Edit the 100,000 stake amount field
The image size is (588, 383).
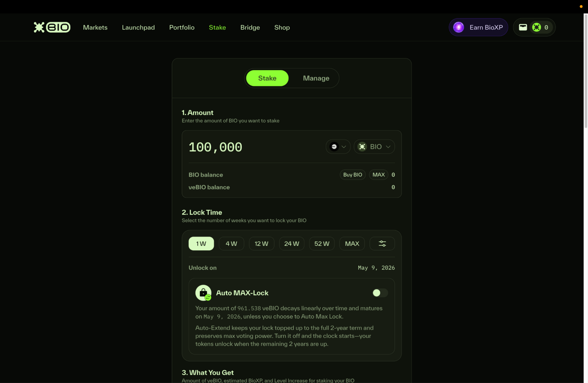(x=215, y=147)
